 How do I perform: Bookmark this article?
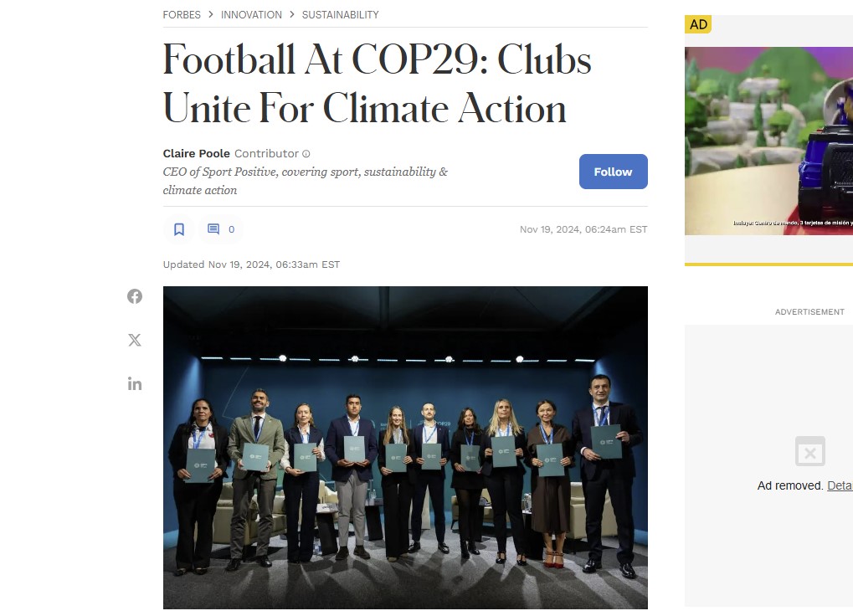(179, 229)
